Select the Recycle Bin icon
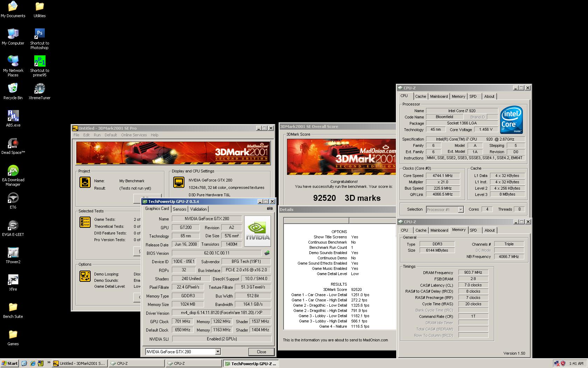588x368 pixels. click(x=13, y=91)
